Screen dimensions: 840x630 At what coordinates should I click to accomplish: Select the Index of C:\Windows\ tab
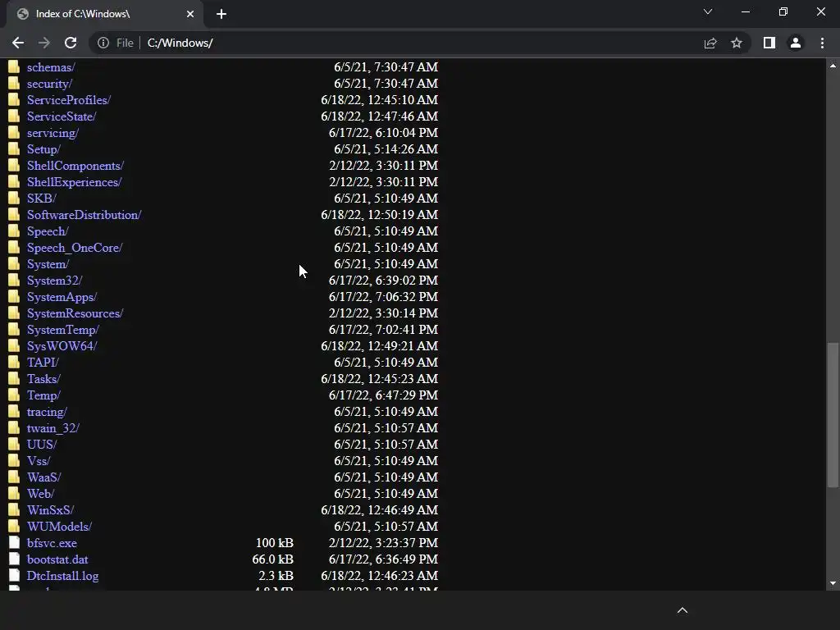(105, 14)
